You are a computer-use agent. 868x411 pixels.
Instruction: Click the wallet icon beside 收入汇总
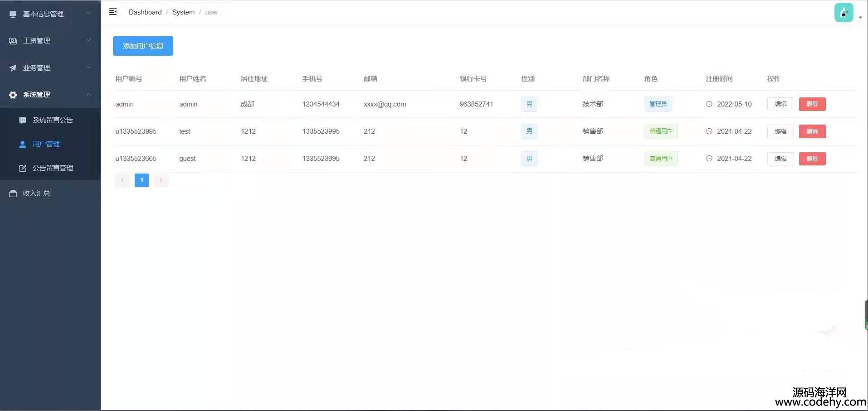point(13,193)
